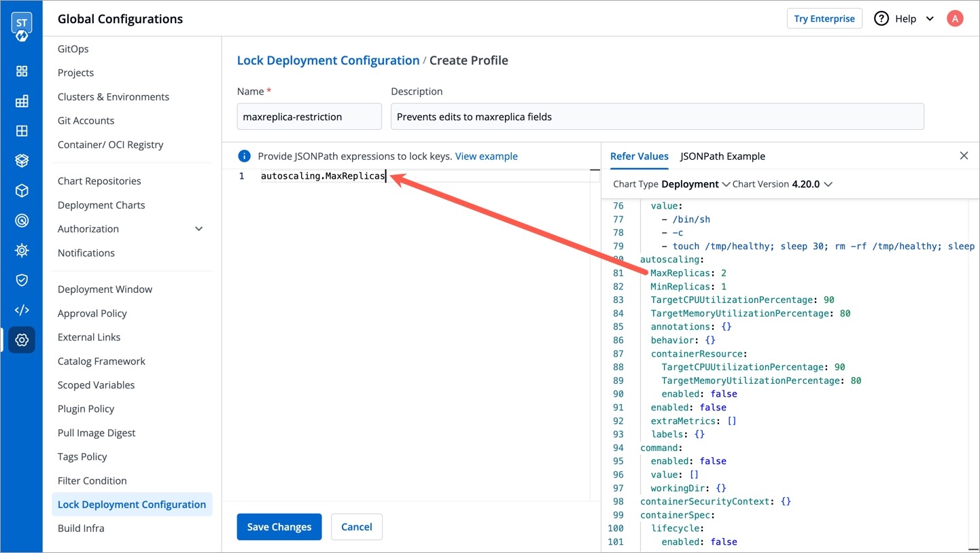Select Deployment Window in the sidebar
The image size is (980, 553).
pos(105,289)
